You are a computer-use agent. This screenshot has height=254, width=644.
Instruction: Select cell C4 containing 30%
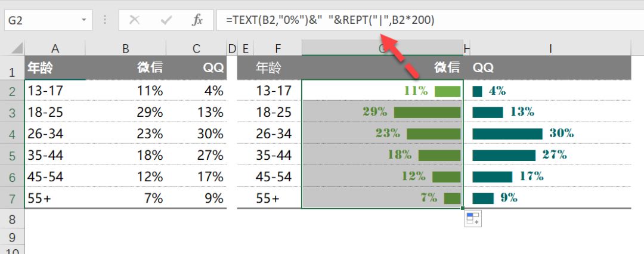(x=196, y=134)
